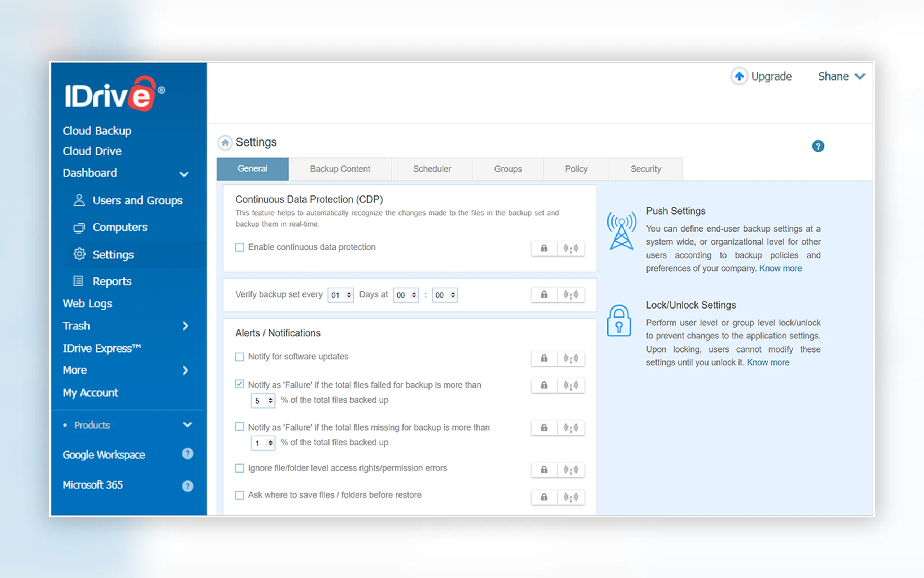Collapse the Dashboard section chevron
The image size is (924, 578).
tap(184, 174)
